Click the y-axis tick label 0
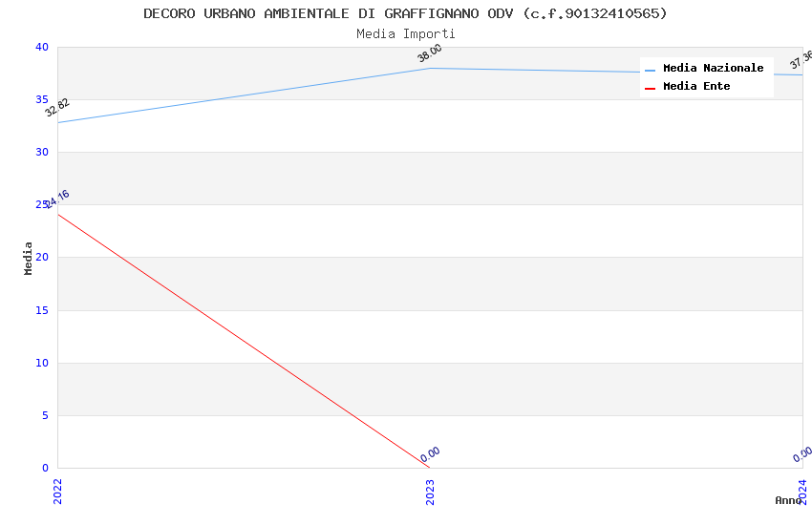The image size is (812, 525). pos(46,468)
